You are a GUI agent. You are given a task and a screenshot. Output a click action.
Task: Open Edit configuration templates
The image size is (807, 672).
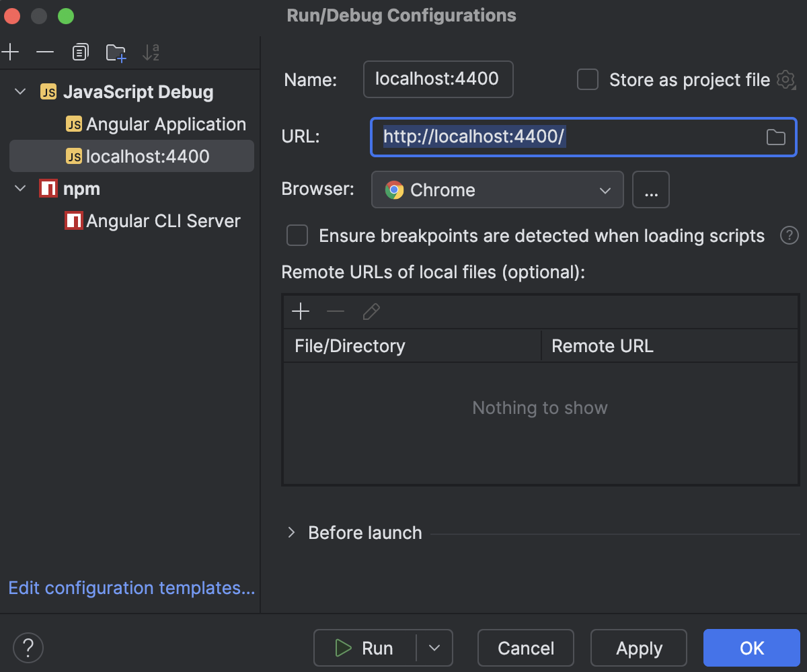pos(131,588)
